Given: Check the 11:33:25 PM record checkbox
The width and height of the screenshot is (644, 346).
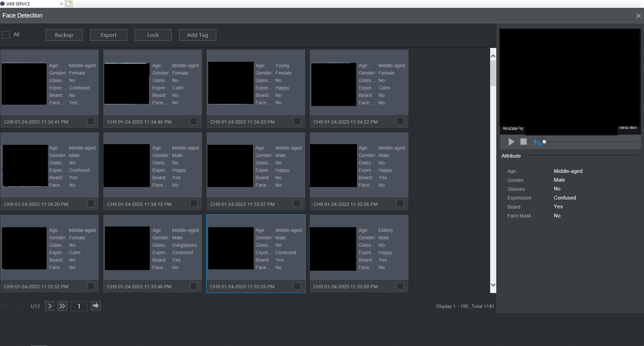Looking at the screenshot, I should coord(297,286).
